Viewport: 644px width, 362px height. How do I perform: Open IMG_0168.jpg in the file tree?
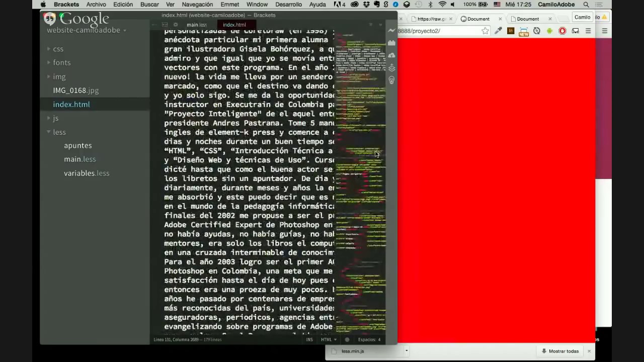click(x=76, y=90)
